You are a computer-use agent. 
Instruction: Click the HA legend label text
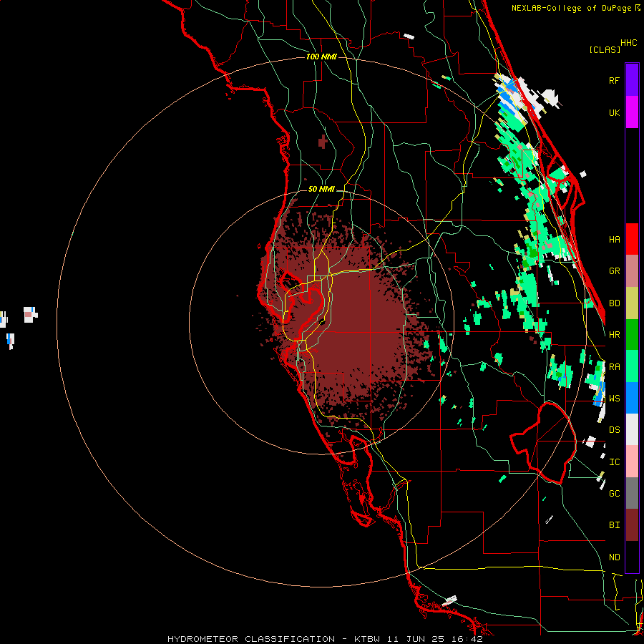(x=614, y=240)
